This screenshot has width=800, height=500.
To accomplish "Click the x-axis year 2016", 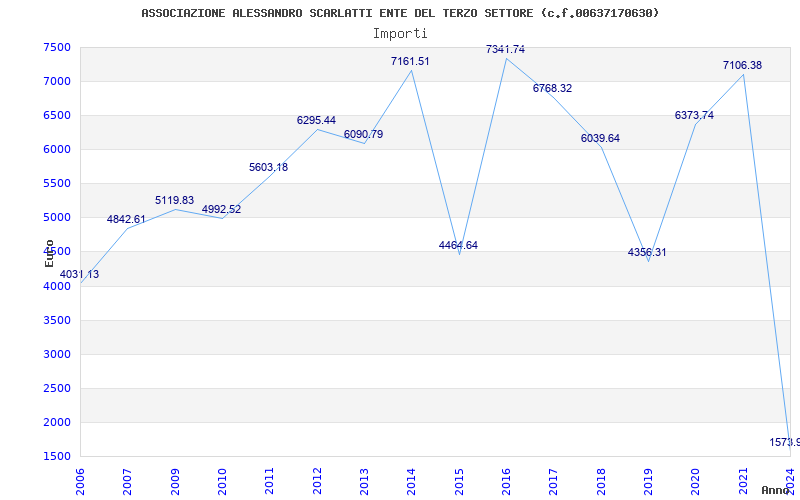I will [x=506, y=481].
